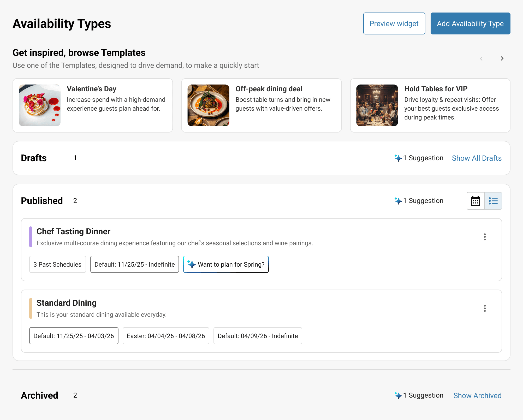Click purple color bar of Chef Tasting Dinner
Image resolution: width=523 pixels, height=420 pixels.
31,237
